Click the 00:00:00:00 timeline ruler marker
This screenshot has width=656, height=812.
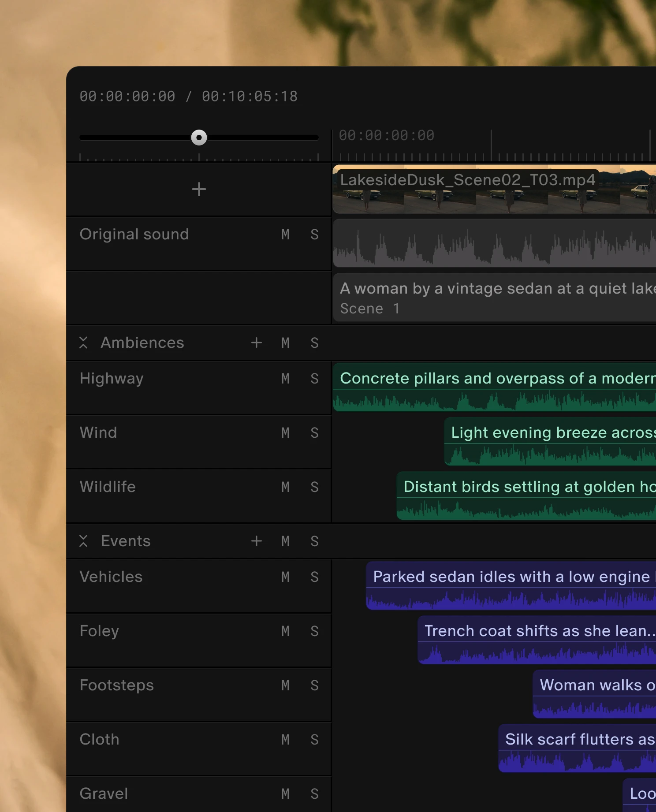point(386,135)
